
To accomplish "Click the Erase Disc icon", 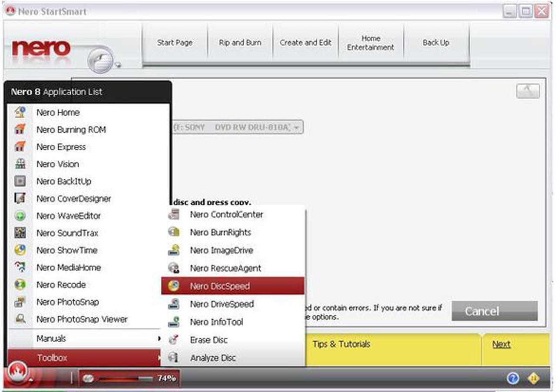I will 174,340.
